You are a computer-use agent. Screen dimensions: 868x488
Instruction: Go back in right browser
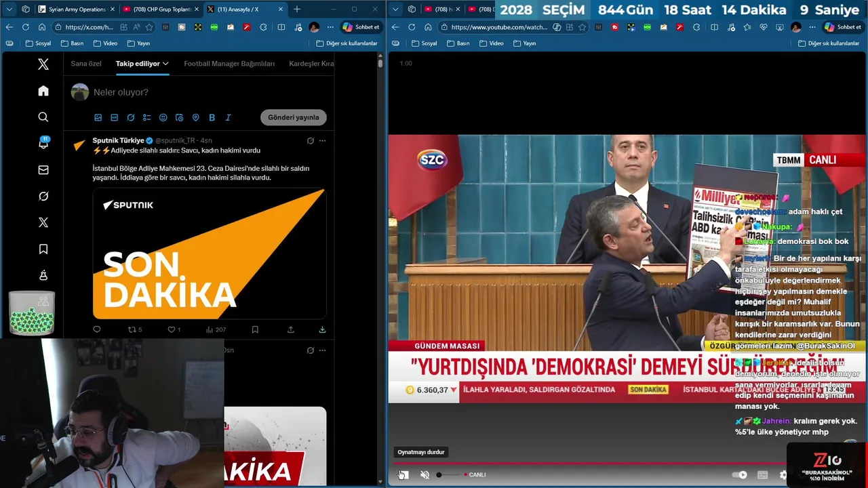pyautogui.click(x=395, y=27)
